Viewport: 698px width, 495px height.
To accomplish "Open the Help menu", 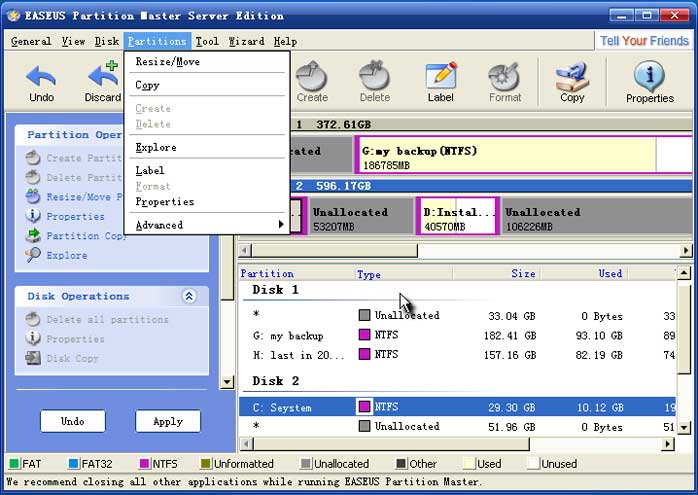I will coord(285,41).
